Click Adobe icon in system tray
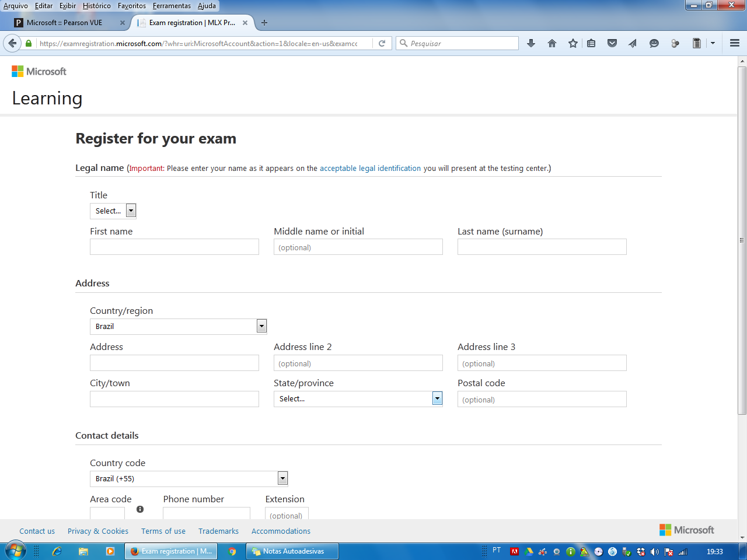The width and height of the screenshot is (747, 560). coord(514,551)
